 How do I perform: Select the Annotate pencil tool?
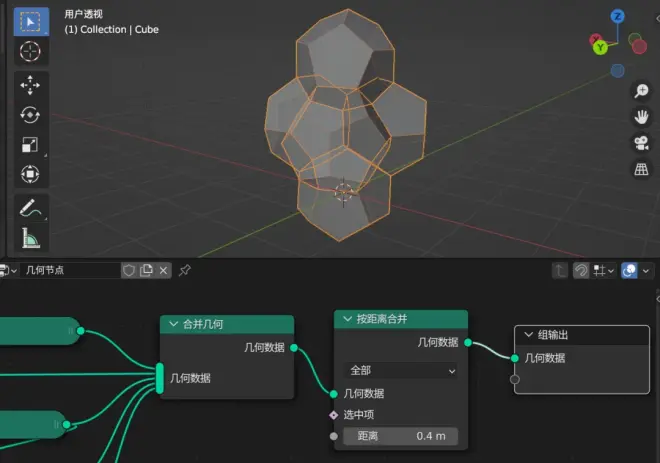coord(30,208)
